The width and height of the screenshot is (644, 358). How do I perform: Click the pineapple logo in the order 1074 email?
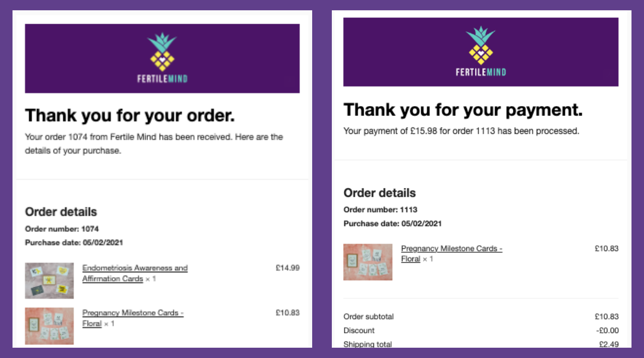pos(162,52)
